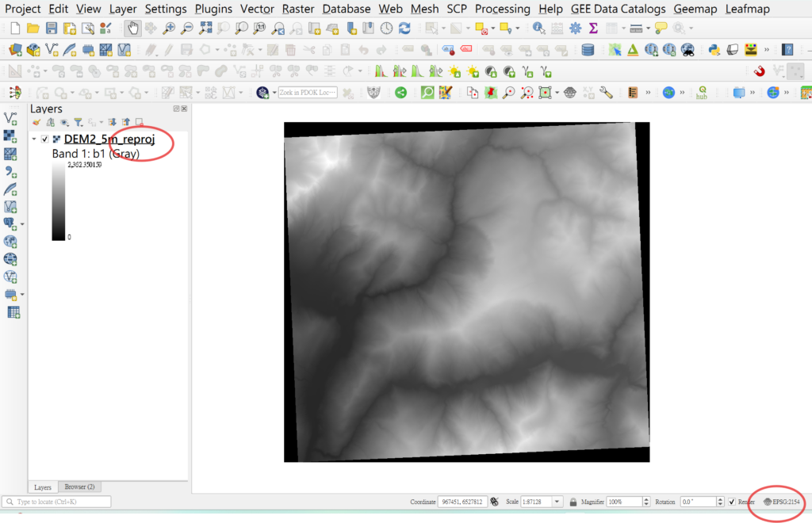Screen dimensions: 812x523
Task: Click the snapping magnet icon
Action: point(759,71)
